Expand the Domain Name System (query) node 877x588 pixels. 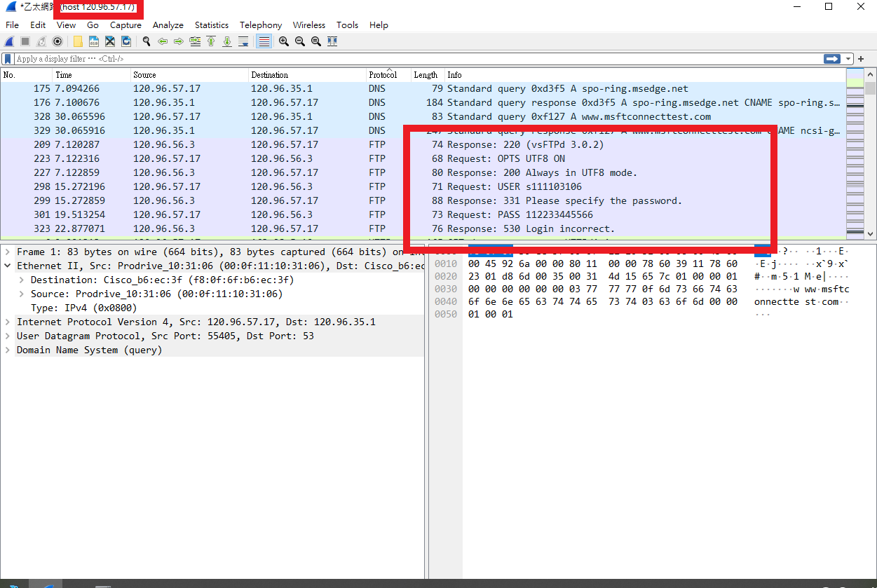7,350
